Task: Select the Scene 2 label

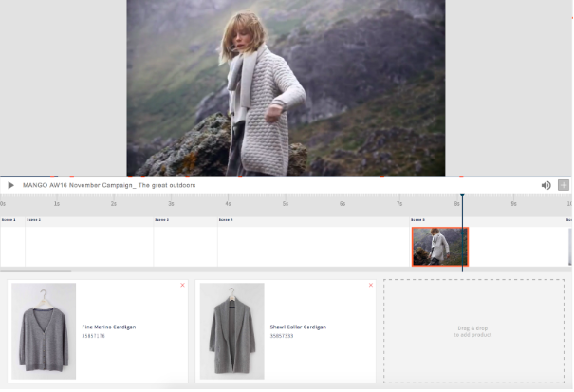Action: coord(33,220)
